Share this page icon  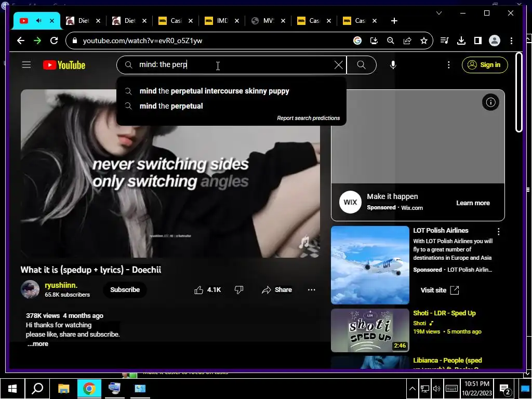(x=407, y=41)
